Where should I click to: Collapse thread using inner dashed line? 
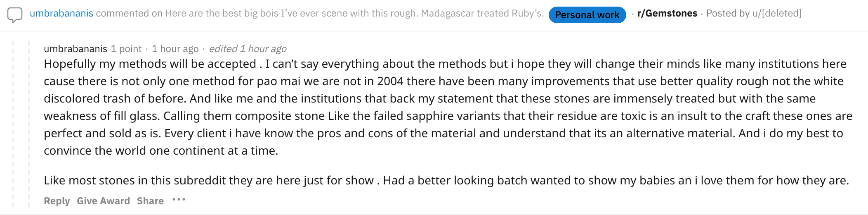click(28, 124)
